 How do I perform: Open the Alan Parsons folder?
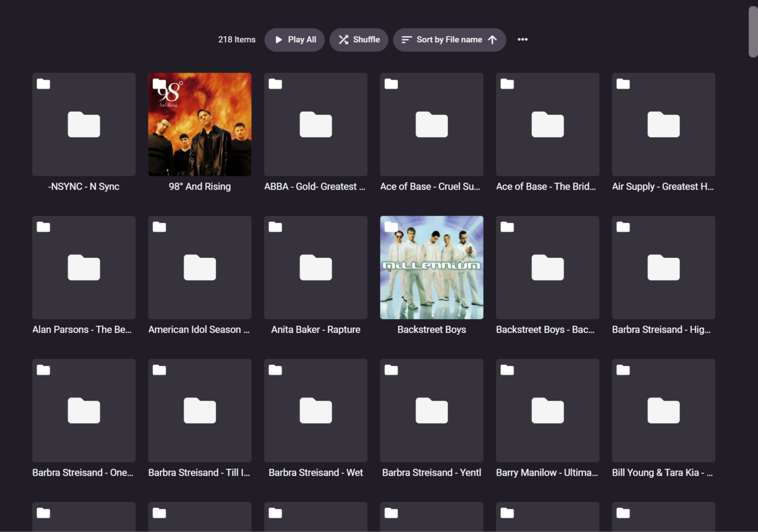point(83,268)
